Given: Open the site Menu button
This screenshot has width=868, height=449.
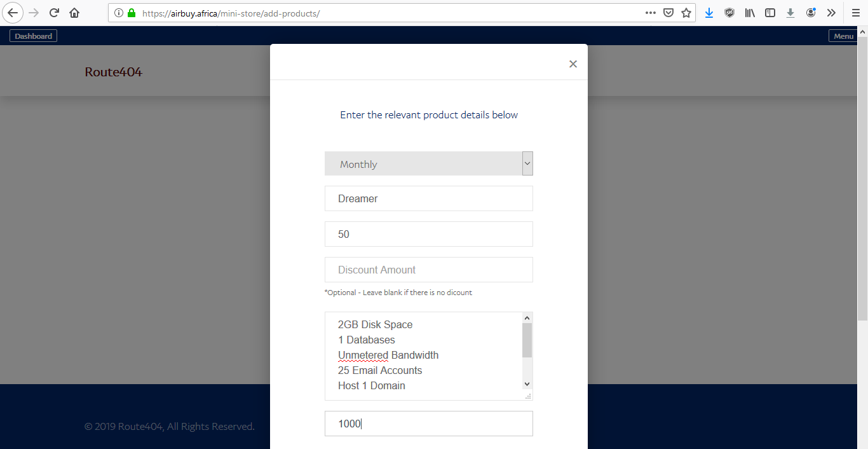Looking at the screenshot, I should coord(843,36).
